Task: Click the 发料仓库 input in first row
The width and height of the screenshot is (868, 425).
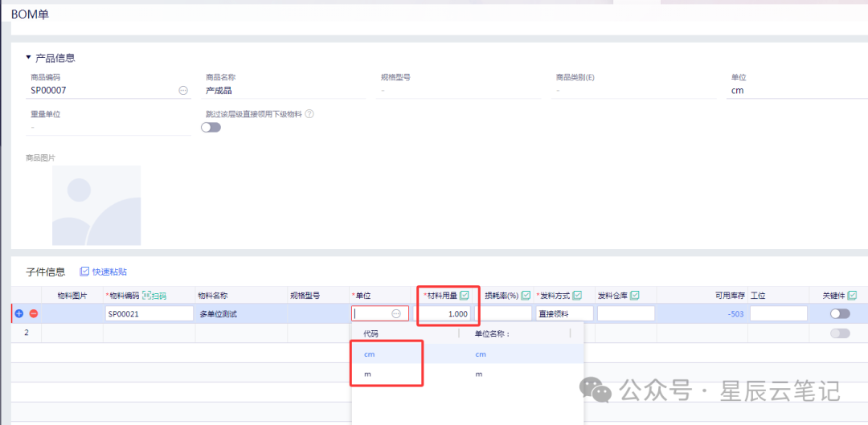Action: pyautogui.click(x=626, y=314)
